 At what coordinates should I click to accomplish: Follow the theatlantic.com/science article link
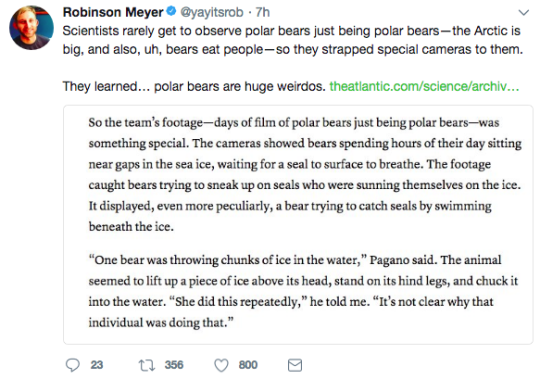point(424,86)
